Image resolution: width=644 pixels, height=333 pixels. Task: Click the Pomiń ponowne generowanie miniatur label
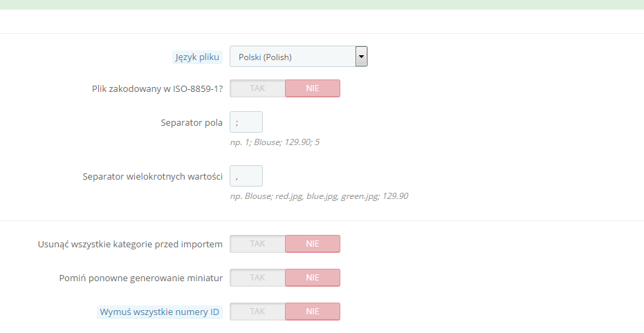[x=141, y=278]
